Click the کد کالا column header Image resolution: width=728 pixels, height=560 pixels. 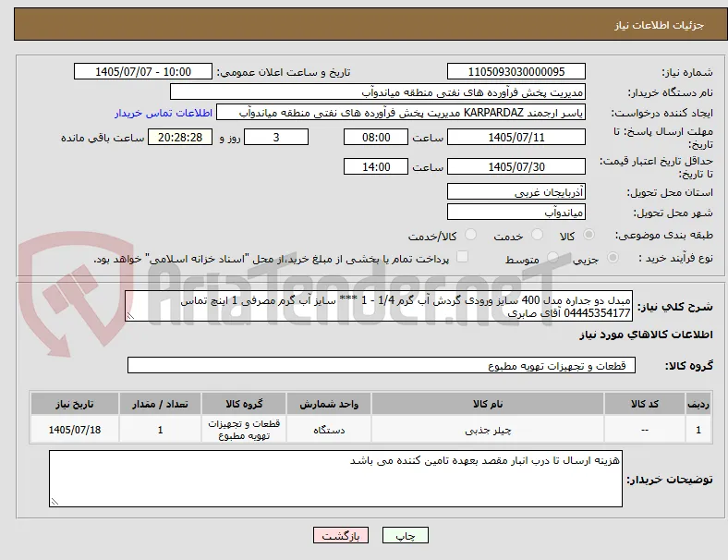pos(645,404)
